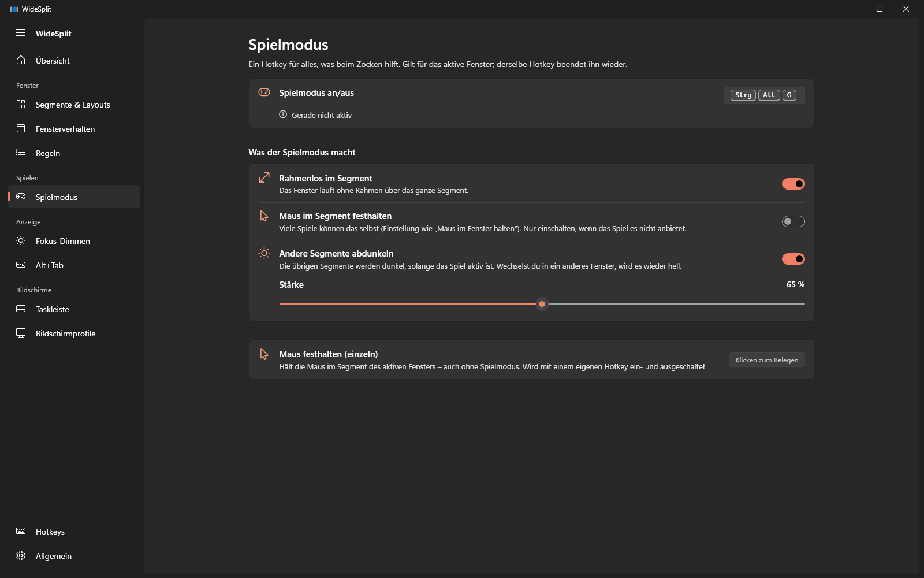Click Segmente & Layouts grid icon
Screen dimensions: 924x578
point(21,104)
